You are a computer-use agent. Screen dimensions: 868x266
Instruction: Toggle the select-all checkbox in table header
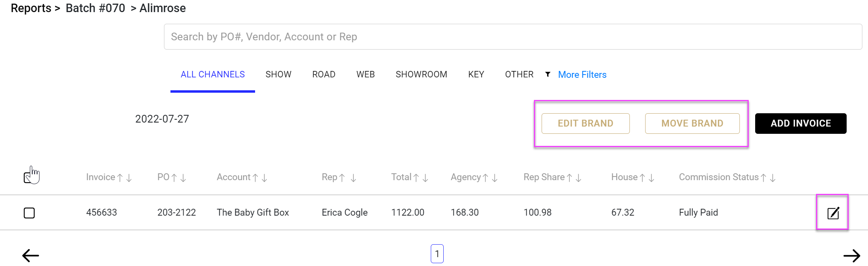point(28,177)
